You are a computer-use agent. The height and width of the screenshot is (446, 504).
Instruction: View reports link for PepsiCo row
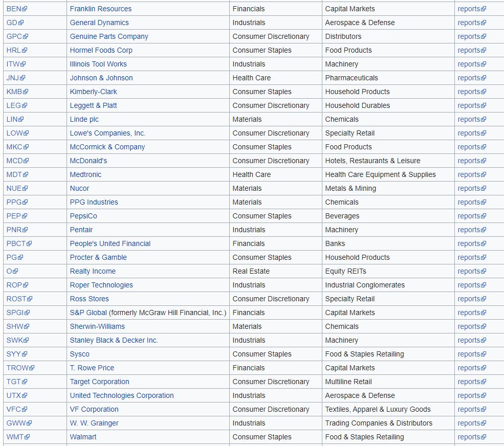click(469, 216)
